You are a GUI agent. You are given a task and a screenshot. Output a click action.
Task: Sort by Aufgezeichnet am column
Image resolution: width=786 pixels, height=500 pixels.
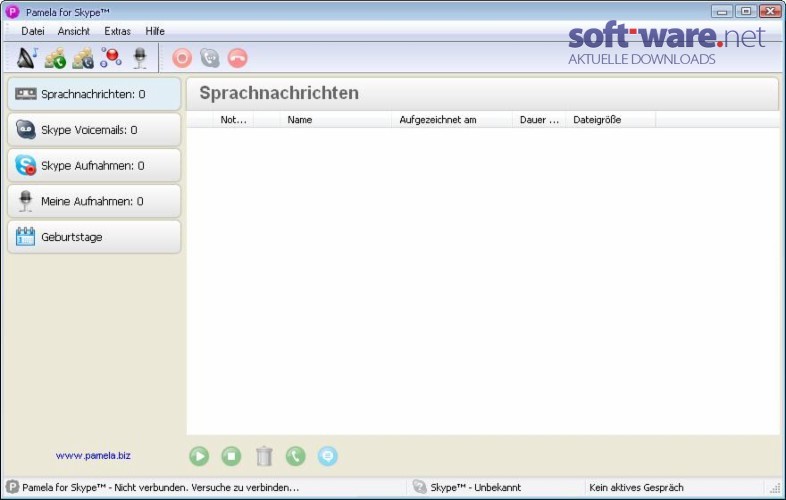(x=452, y=120)
